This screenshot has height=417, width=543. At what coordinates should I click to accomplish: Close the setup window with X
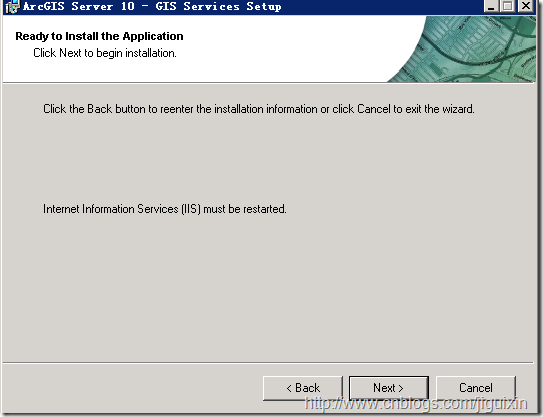tap(526, 6)
